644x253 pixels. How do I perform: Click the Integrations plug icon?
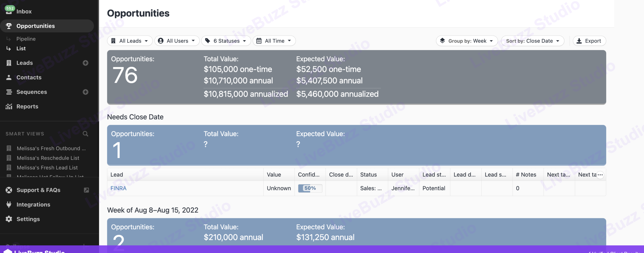coord(9,205)
